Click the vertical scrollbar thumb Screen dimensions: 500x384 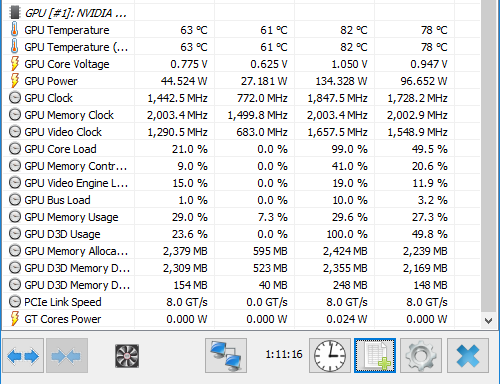tap(489, 155)
